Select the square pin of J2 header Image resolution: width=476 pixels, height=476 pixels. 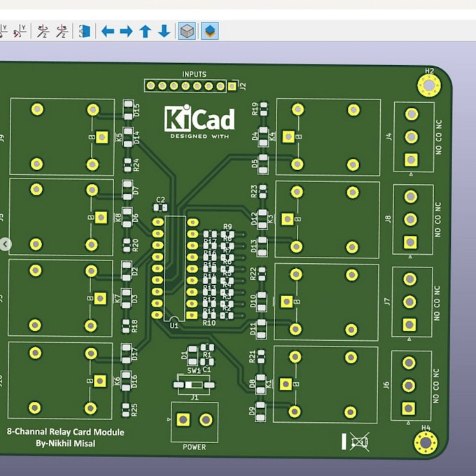pos(232,87)
